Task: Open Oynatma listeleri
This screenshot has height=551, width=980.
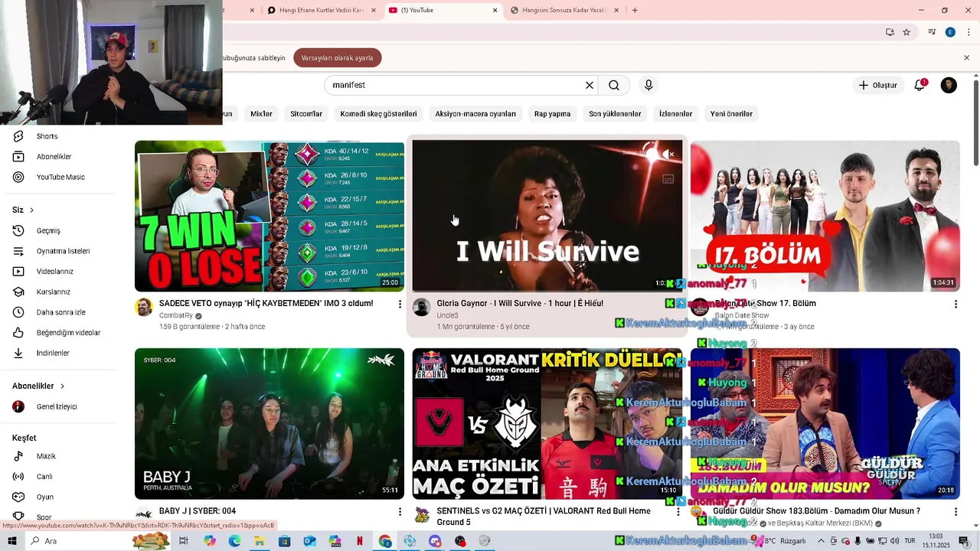Action: click(x=63, y=251)
